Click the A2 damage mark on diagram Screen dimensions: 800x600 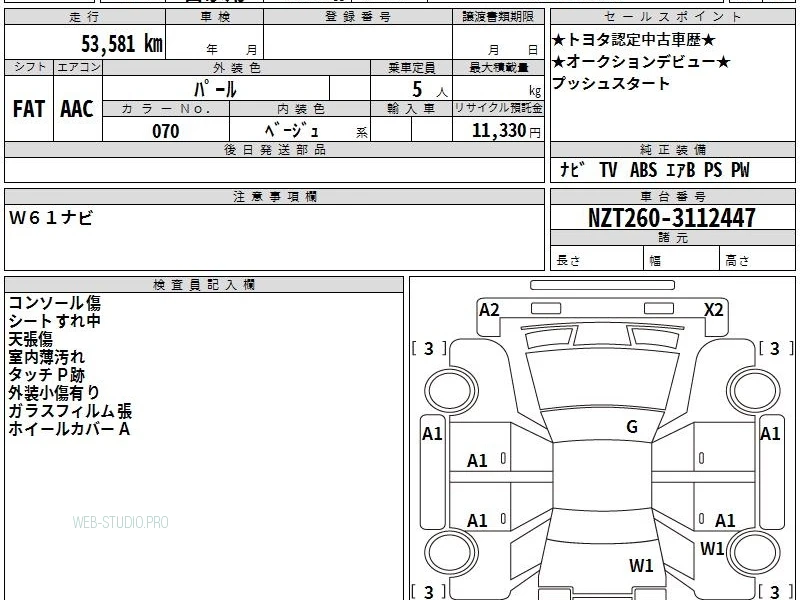tap(489, 310)
